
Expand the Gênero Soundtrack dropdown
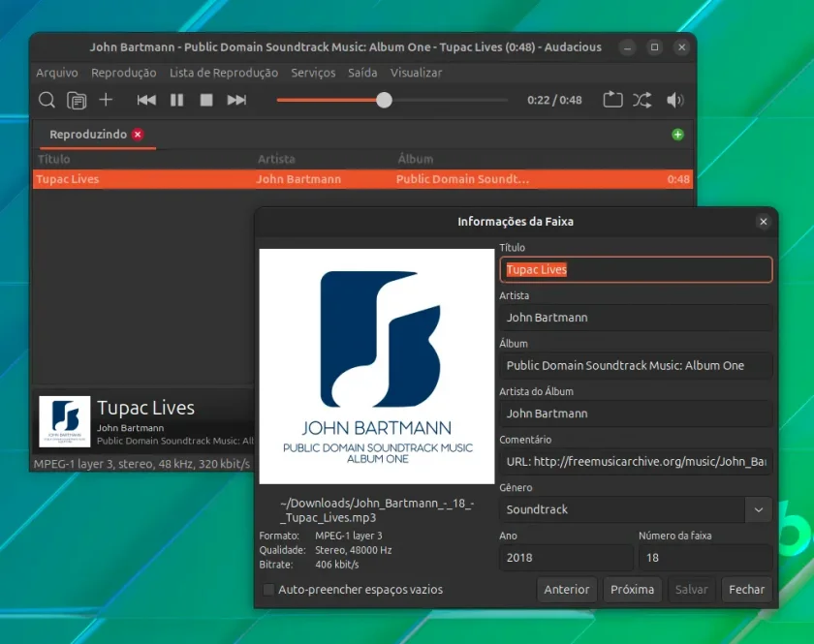pyautogui.click(x=759, y=509)
